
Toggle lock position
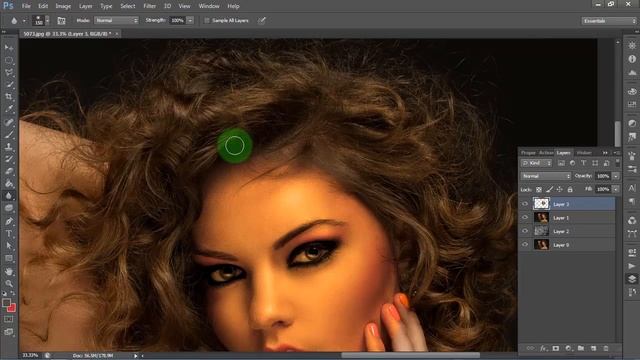560,189
